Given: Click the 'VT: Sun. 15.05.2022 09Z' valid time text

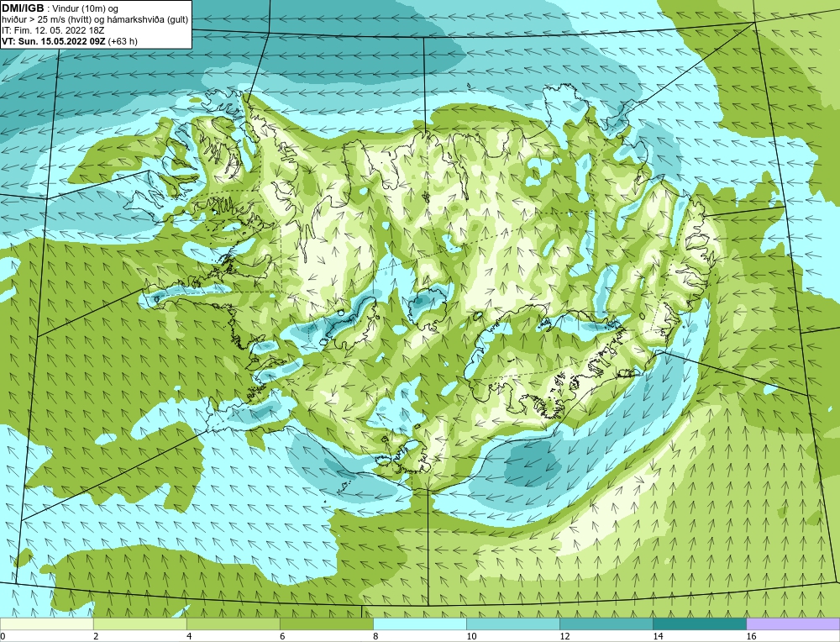Looking at the screenshot, I should coord(54,41).
